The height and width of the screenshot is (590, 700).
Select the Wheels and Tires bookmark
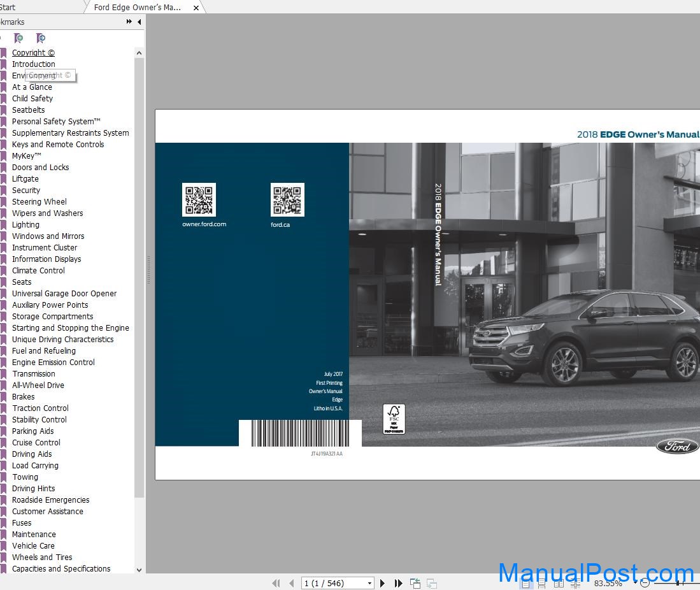(x=42, y=557)
